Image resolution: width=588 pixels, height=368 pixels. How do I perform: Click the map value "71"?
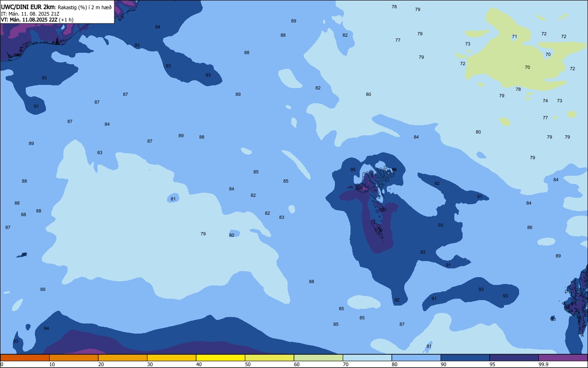[x=514, y=37]
